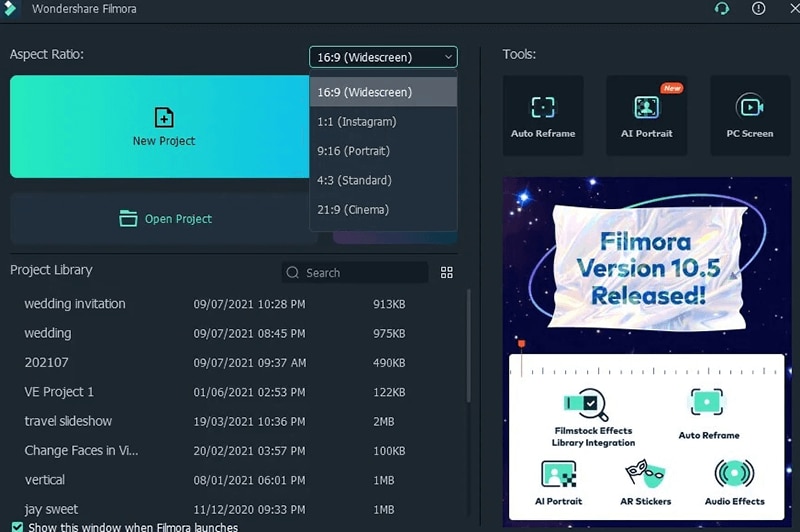Viewport: 800px width, 532px height.
Task: Switch project library to grid view
Action: [446, 272]
